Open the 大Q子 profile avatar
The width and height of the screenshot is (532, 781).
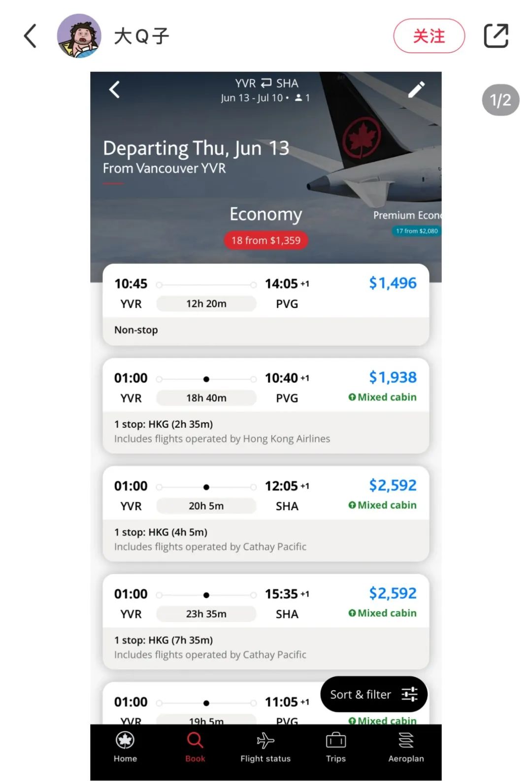pyautogui.click(x=79, y=36)
